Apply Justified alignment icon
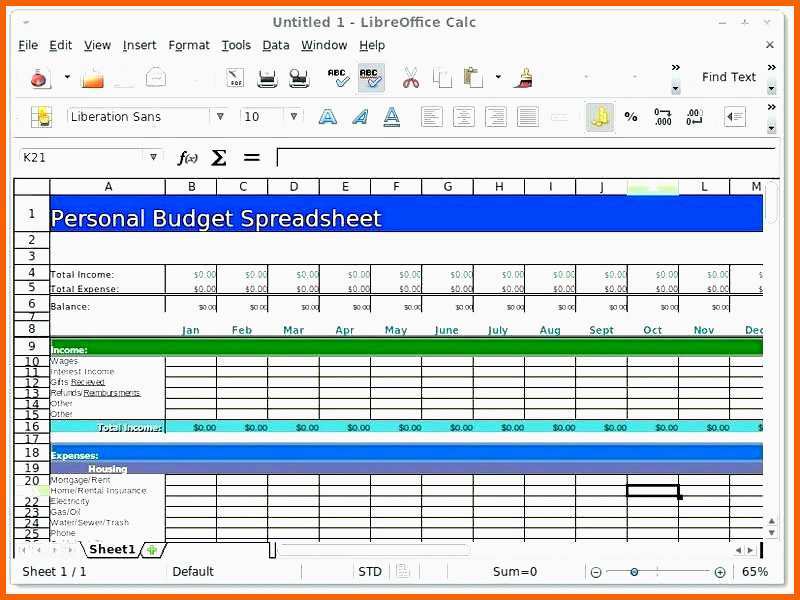 point(528,117)
